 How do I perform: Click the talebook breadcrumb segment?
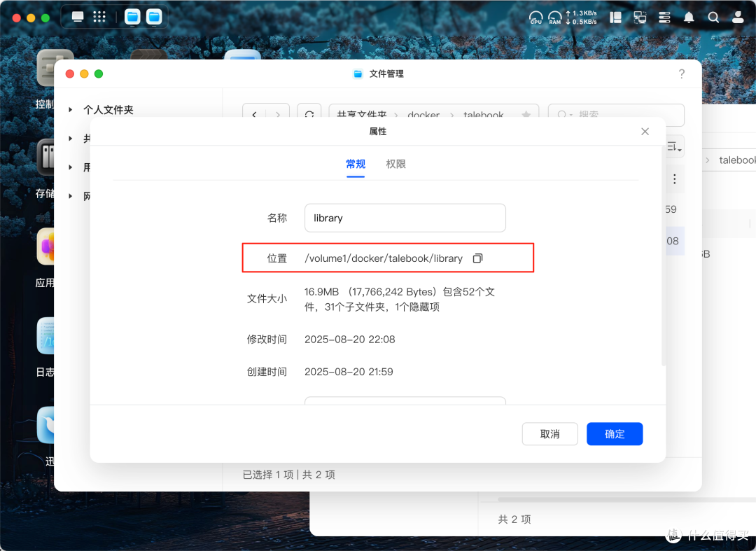[483, 115]
